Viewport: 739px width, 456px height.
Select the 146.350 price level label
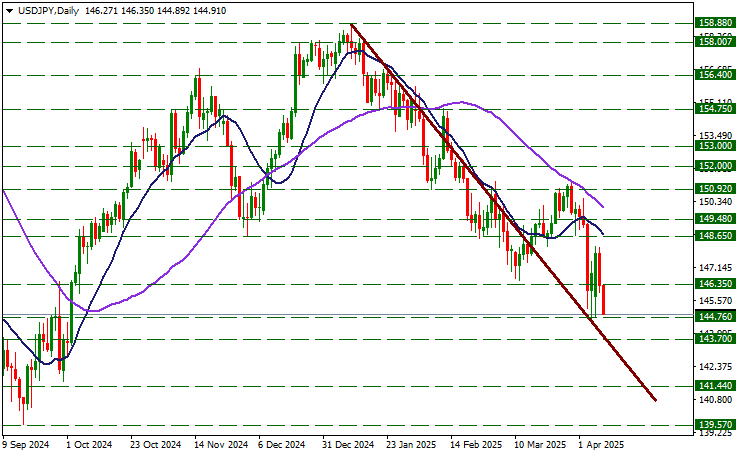(715, 284)
